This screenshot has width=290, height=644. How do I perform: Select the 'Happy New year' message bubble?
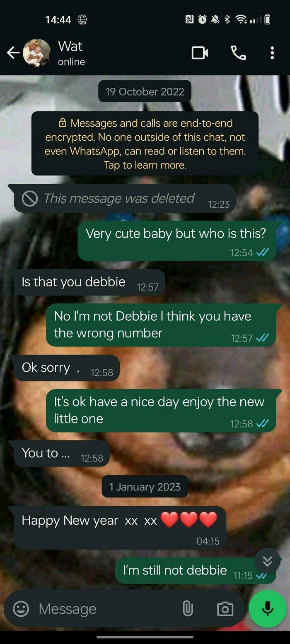point(120,528)
